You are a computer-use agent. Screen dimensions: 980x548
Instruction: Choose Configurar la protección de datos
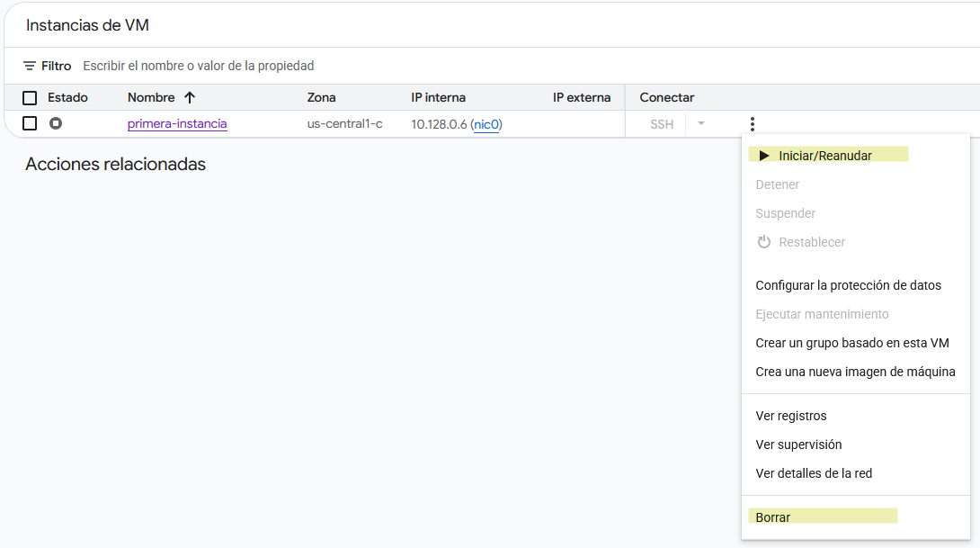pos(848,285)
